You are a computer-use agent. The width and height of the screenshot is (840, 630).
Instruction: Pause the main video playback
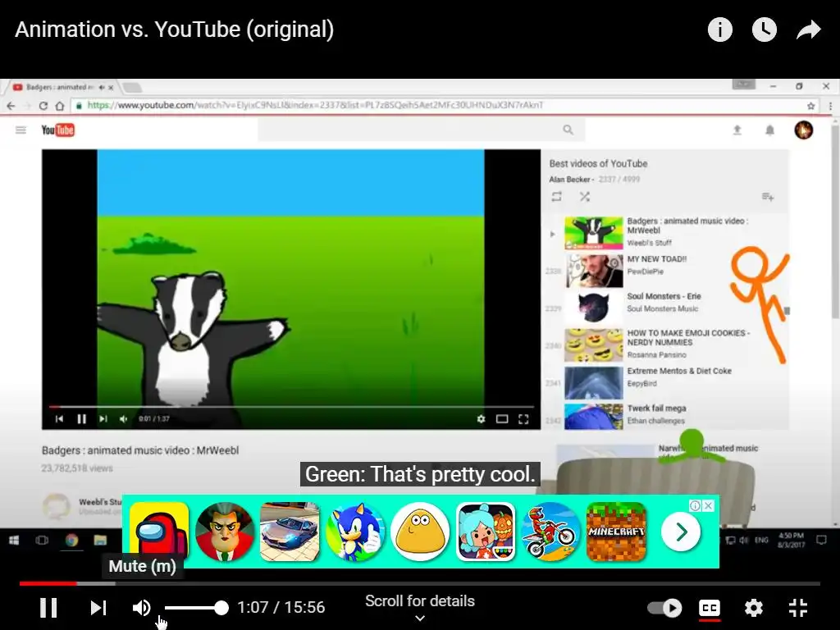(x=48, y=608)
